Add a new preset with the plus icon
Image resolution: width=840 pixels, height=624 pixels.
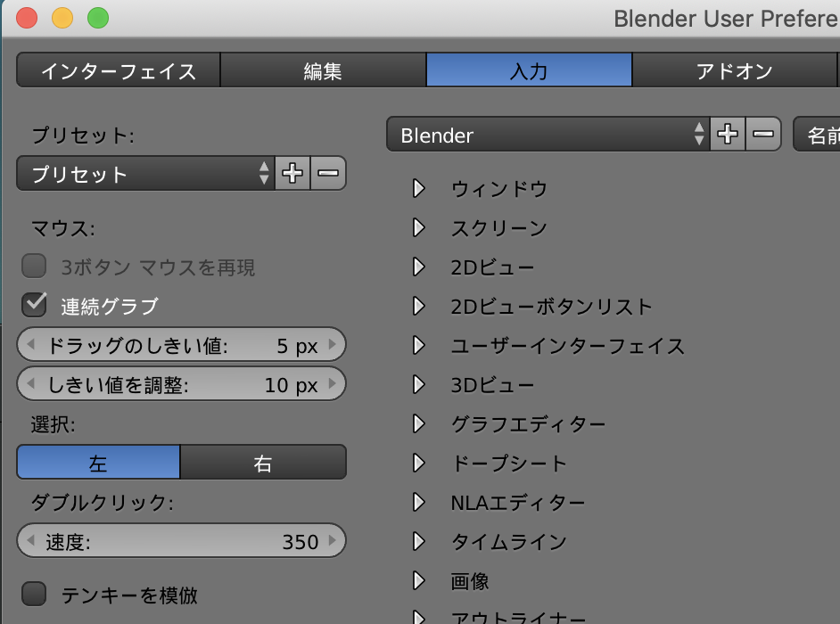click(x=292, y=173)
